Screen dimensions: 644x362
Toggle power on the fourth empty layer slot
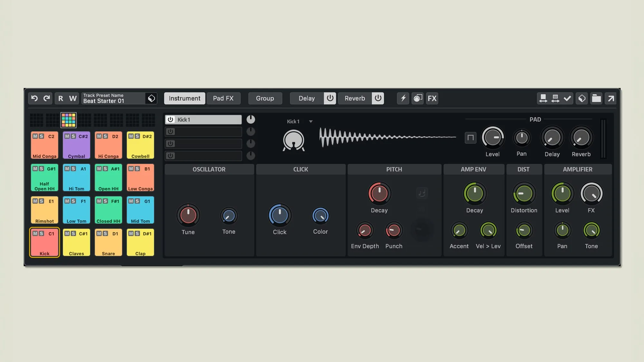pos(170,156)
